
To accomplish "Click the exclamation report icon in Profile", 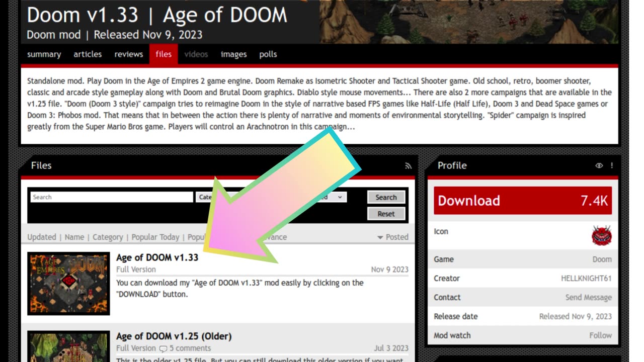I will 612,165.
